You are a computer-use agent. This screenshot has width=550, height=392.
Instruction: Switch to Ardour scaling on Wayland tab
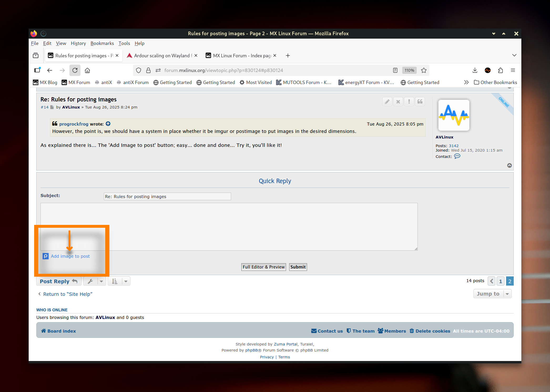[161, 56]
